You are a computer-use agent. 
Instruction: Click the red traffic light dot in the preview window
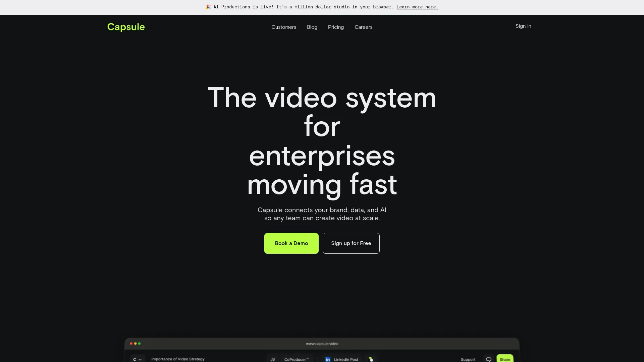click(x=131, y=344)
